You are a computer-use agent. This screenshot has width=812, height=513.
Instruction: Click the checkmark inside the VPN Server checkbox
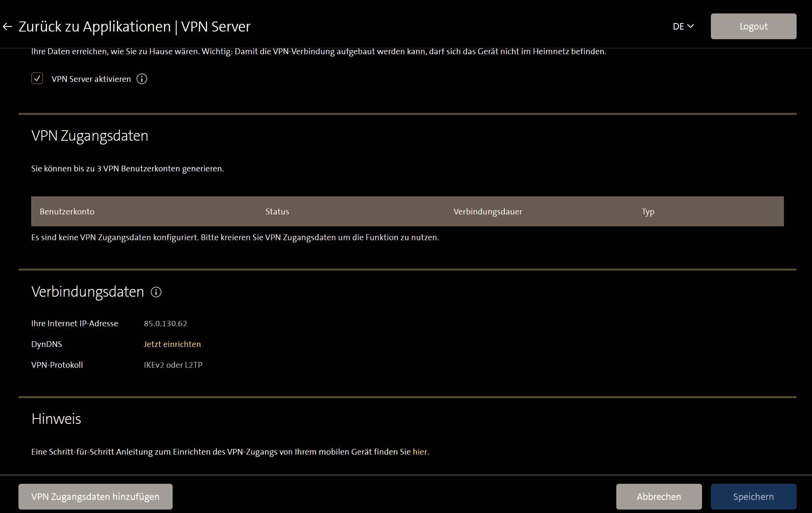tap(37, 79)
